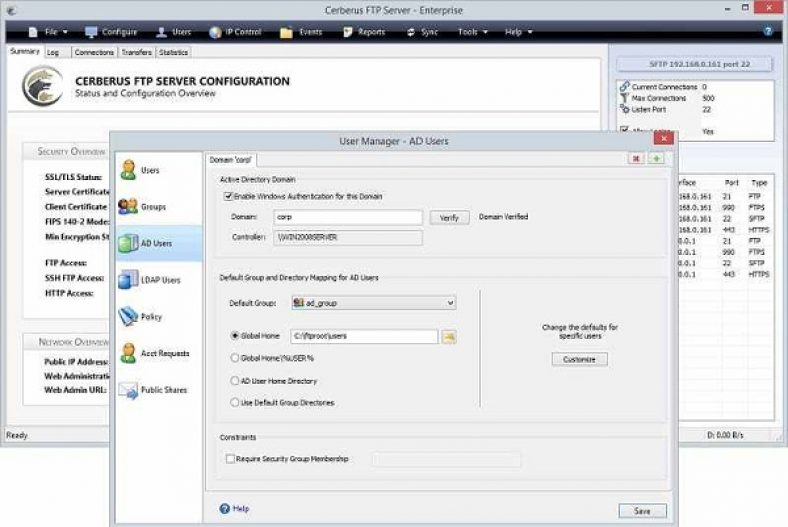788x527 pixels.
Task: Click the SSL/TLS Status label
Action: 73,177
